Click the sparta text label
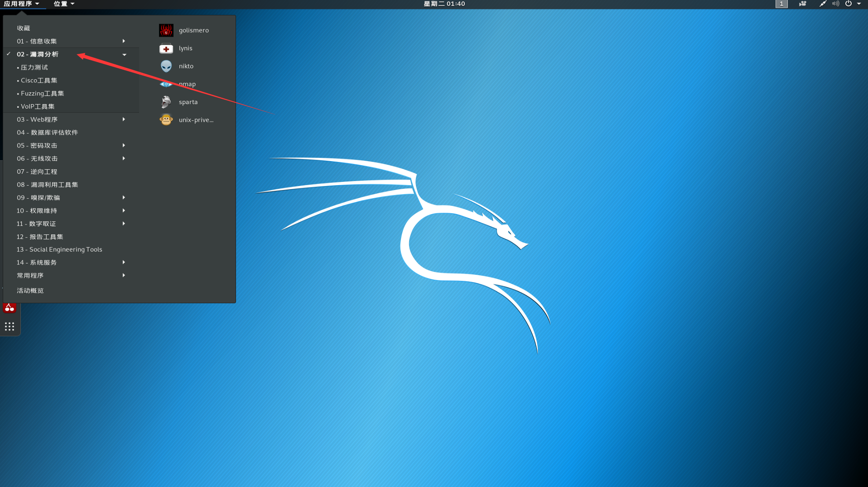 tap(188, 102)
